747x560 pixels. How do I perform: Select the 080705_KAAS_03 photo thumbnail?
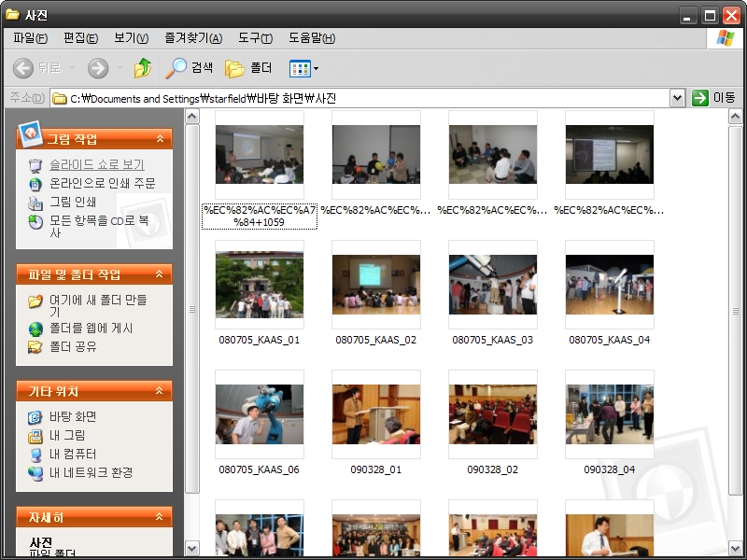click(493, 285)
